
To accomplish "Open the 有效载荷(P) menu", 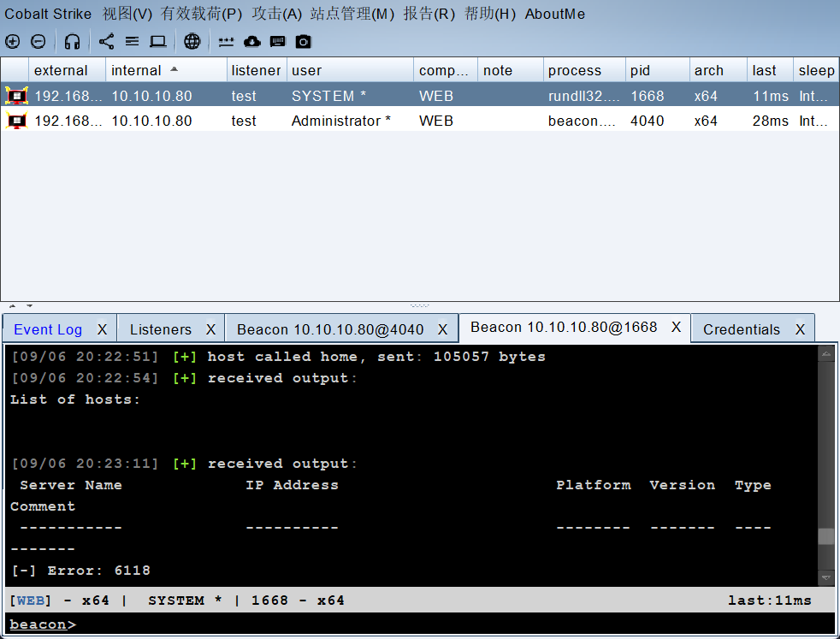I will click(201, 14).
